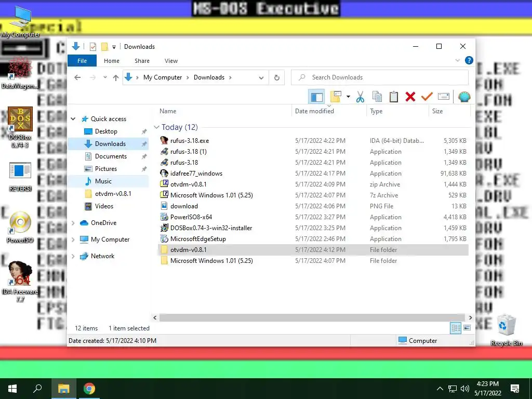Screen dimensions: 532x399
Task: Open the blue Help question mark
Action: tap(469, 60)
